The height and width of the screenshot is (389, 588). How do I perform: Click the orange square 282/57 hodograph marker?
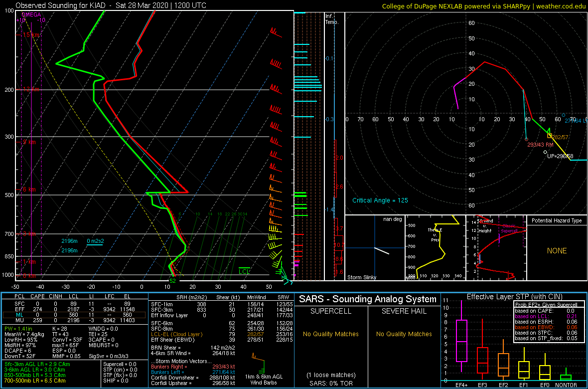tap(549, 136)
